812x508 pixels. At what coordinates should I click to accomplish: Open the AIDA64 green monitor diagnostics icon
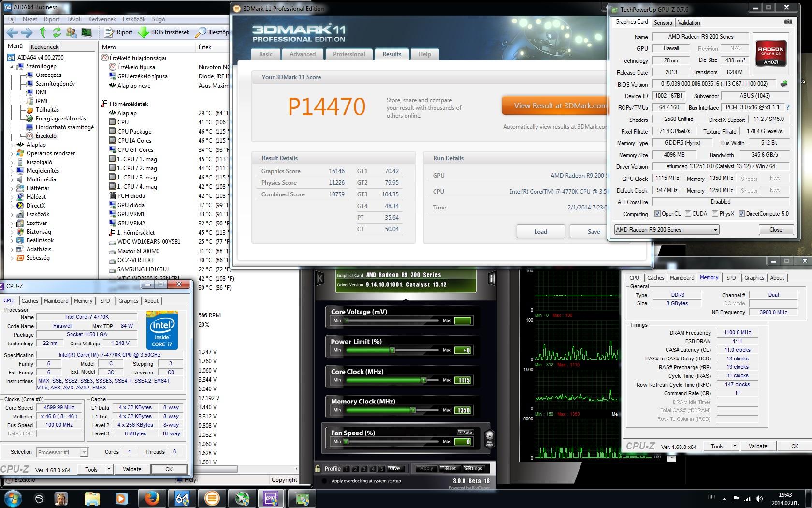point(87,32)
